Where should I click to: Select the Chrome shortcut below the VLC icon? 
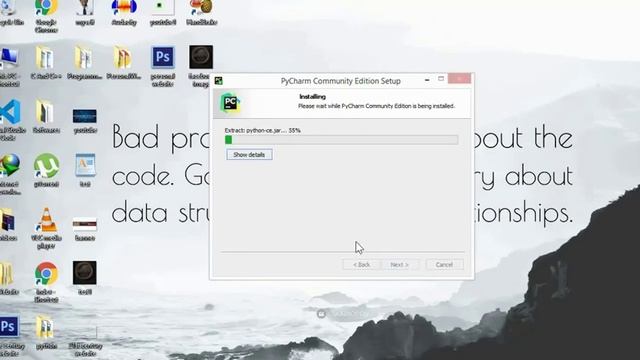(46, 282)
